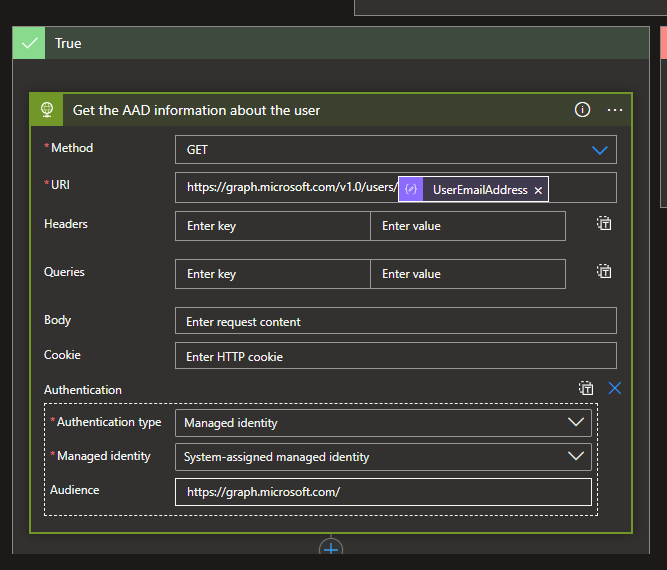Click the Headers Enter key field

point(273,226)
